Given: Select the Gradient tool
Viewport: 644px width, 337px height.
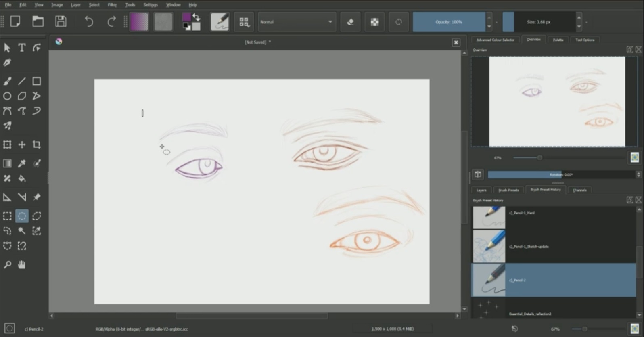Looking at the screenshot, I should point(7,163).
